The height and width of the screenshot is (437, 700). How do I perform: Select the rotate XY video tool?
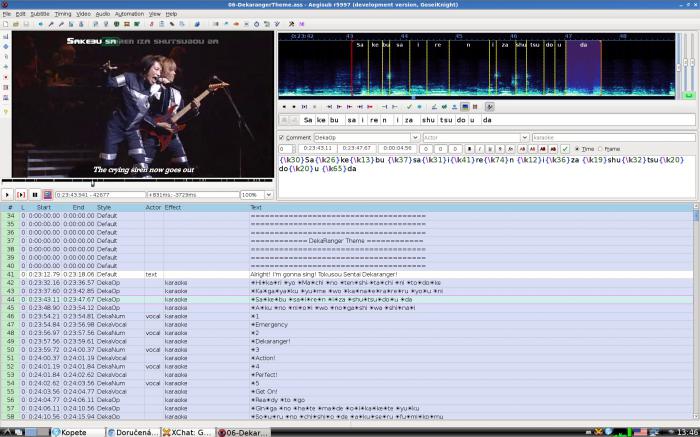click(x=6, y=67)
